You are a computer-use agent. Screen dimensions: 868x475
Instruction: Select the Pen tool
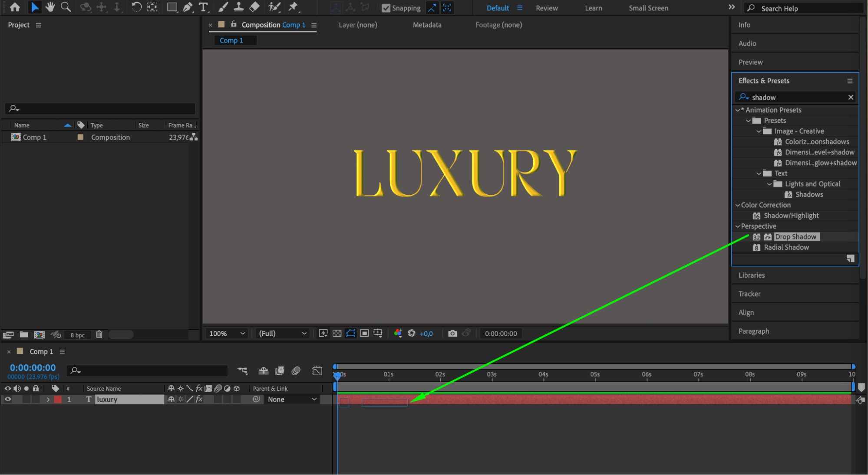pyautogui.click(x=188, y=7)
